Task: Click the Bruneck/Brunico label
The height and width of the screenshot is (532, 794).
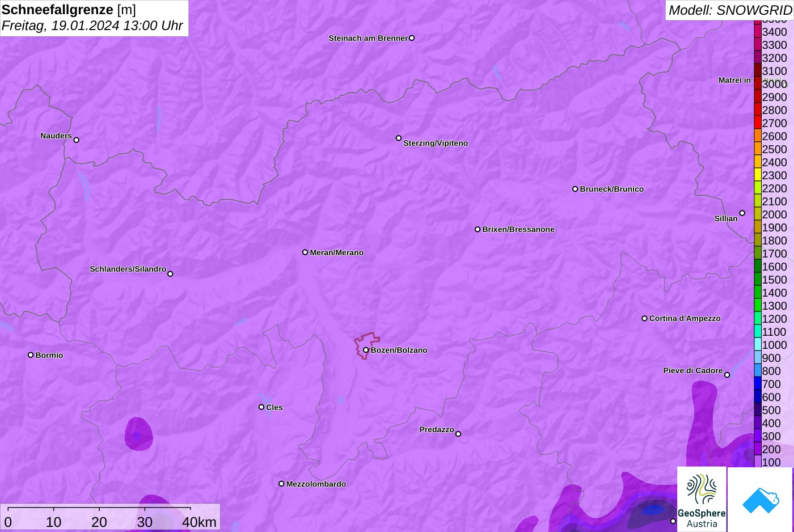Action: pyautogui.click(x=611, y=189)
